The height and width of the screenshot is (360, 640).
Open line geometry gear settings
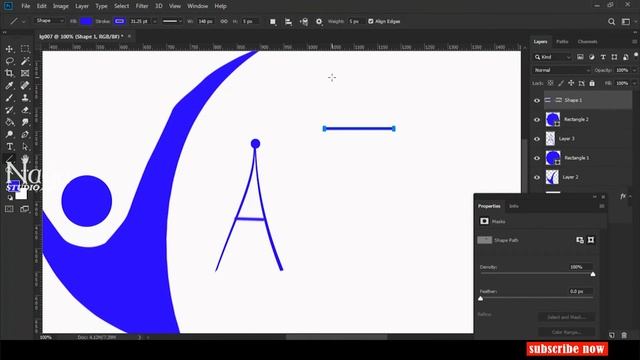(x=319, y=22)
